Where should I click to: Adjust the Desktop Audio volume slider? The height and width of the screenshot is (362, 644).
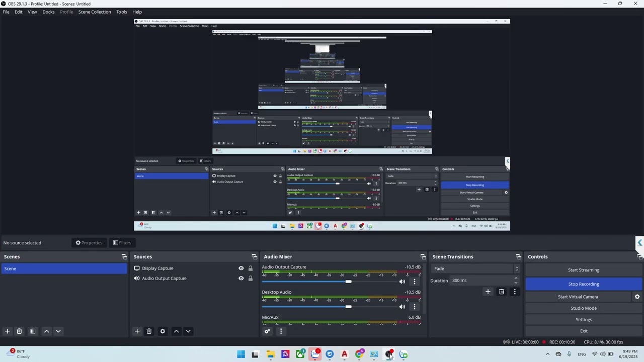point(348,307)
